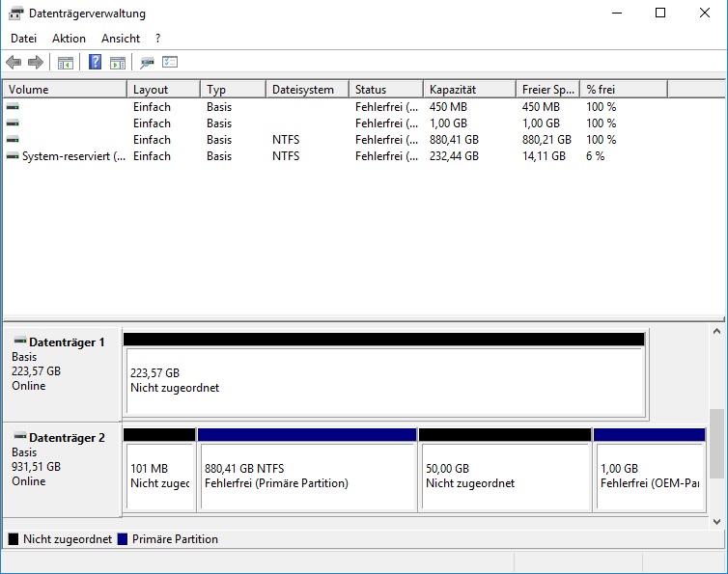Viewport: 728px width, 574px height.
Task: Toggle the console tree pane icon
Action: click(66, 62)
